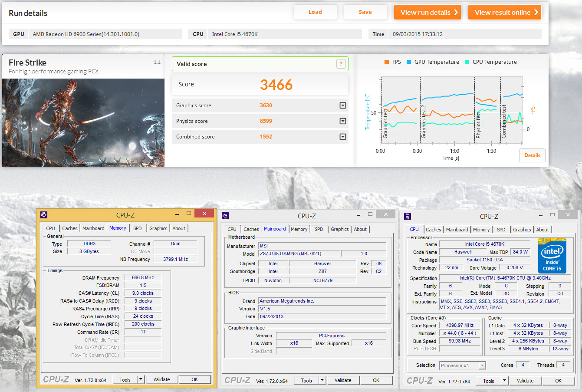Switch to Memory tab in CPU window
This screenshot has height=392, width=582.
pos(481,230)
